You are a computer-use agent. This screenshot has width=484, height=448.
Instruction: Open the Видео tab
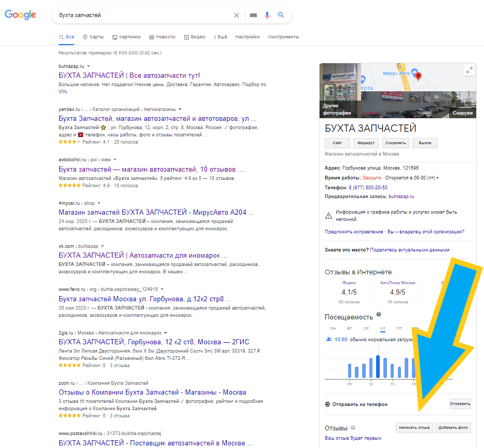click(x=195, y=37)
